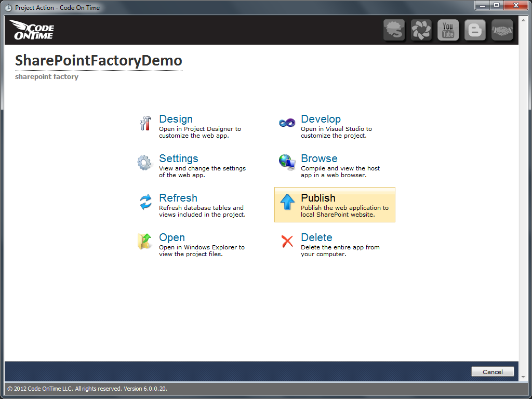Open the Design link text
This screenshot has width=532, height=399.
click(x=176, y=119)
